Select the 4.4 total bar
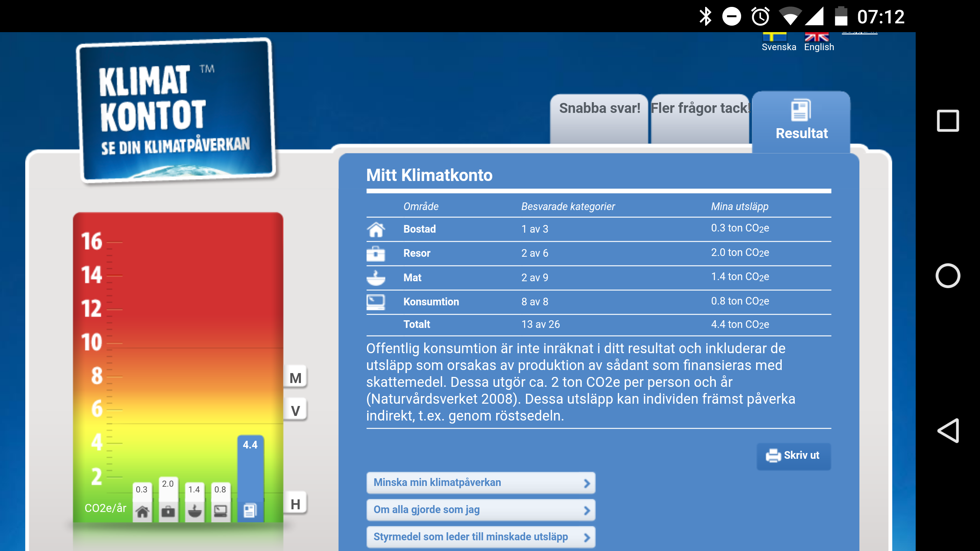This screenshot has width=980, height=551. coord(250,478)
